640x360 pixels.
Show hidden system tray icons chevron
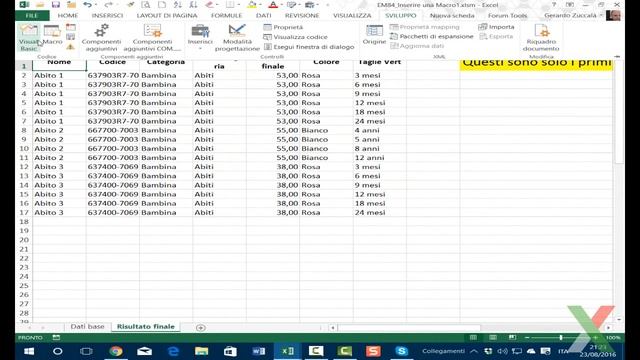pyautogui.click(x=473, y=351)
